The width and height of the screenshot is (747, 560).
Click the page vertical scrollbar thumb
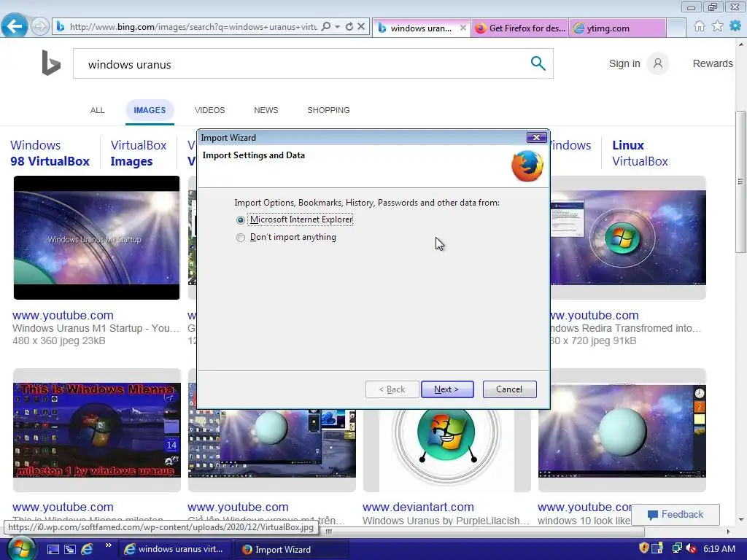pos(741,181)
